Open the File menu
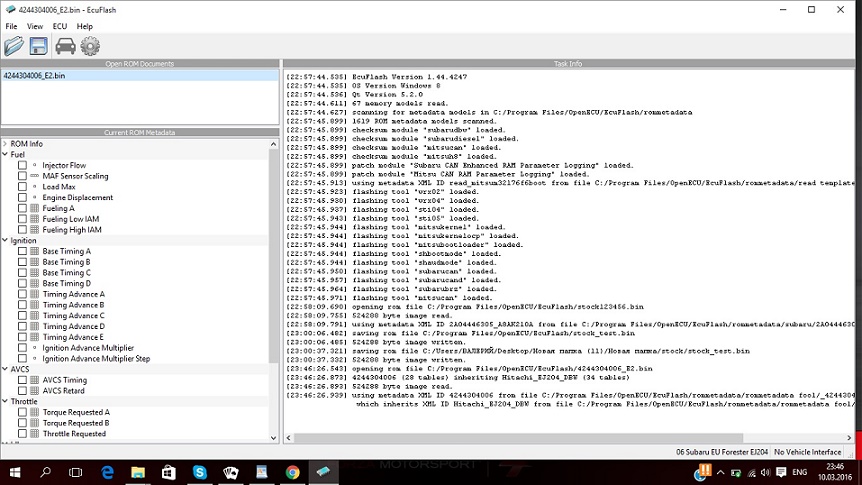This screenshot has width=862, height=485. [x=12, y=26]
